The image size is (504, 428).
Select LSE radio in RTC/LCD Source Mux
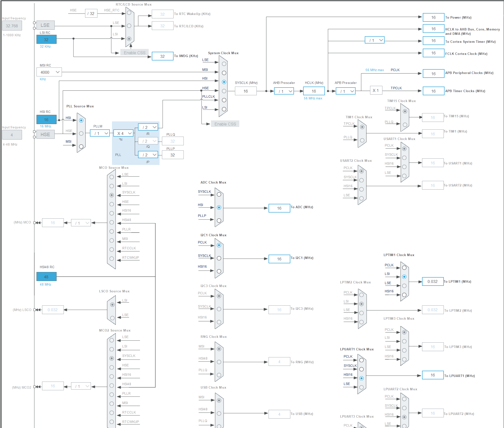[129, 26]
